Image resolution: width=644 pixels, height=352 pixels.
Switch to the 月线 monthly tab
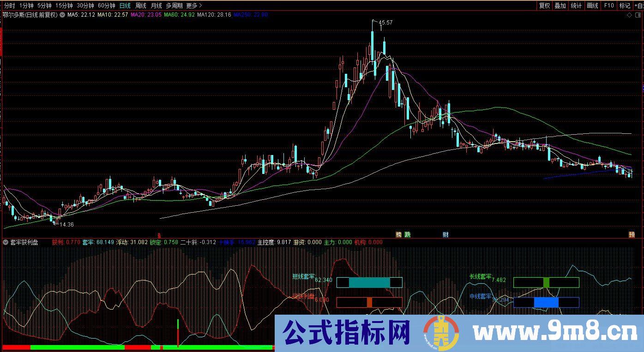click(156, 6)
